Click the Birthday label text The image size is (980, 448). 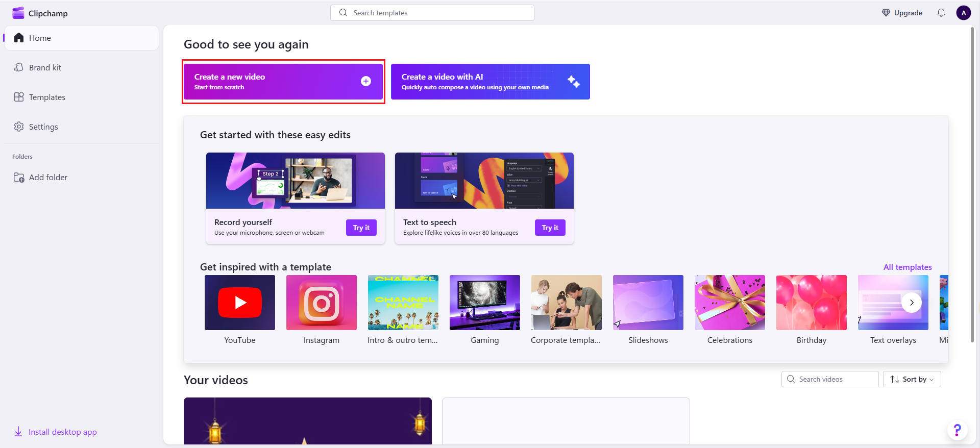pyautogui.click(x=812, y=340)
